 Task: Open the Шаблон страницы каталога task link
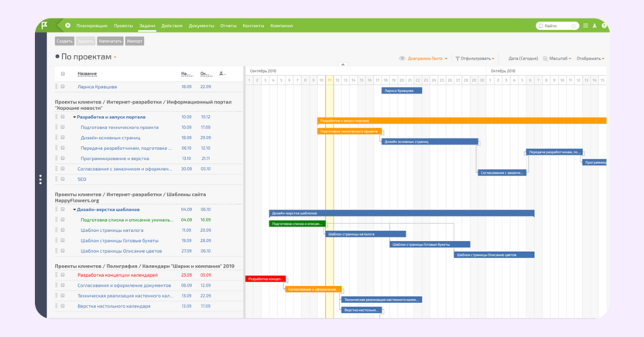(x=112, y=230)
